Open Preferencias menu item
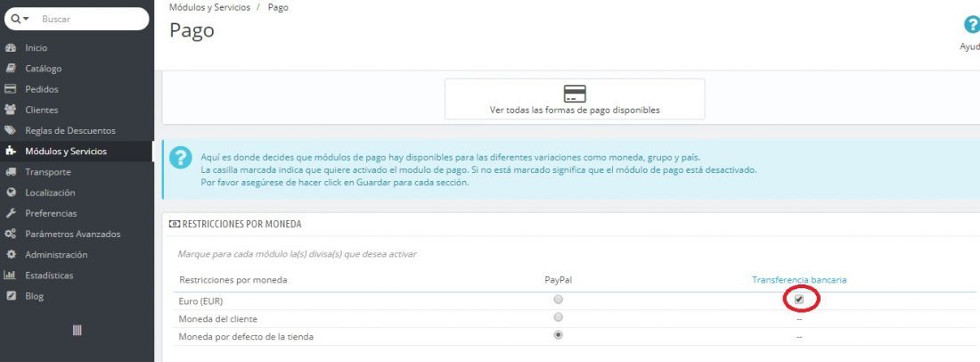The image size is (980, 362). (52, 213)
